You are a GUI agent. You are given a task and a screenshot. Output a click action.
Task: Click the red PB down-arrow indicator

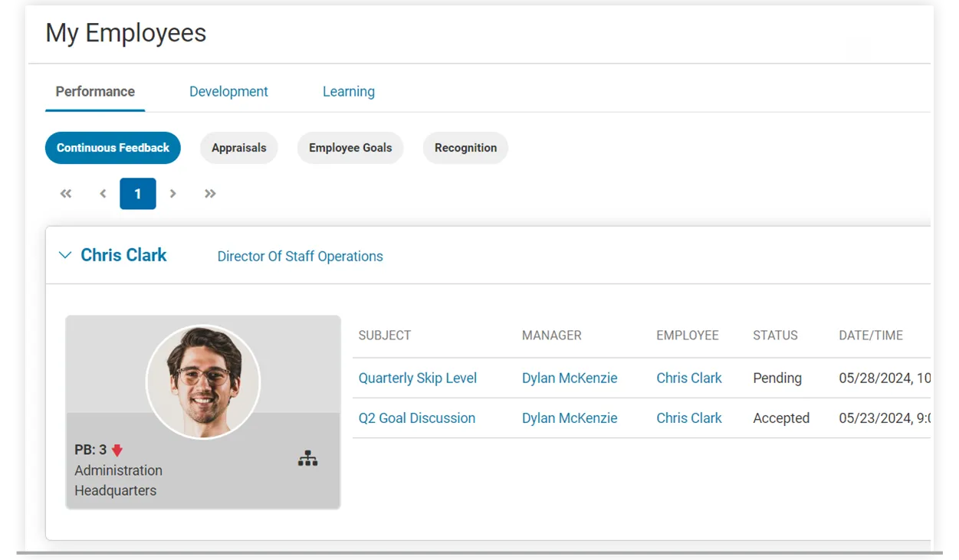tap(117, 450)
